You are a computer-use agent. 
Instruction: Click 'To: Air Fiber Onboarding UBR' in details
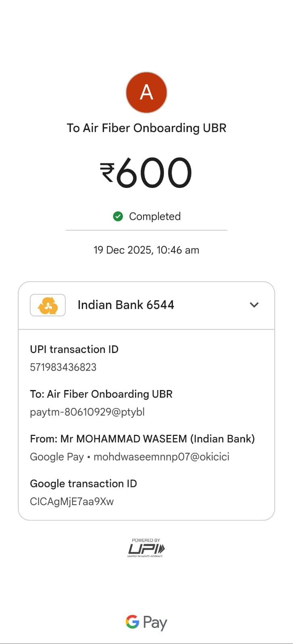(101, 394)
